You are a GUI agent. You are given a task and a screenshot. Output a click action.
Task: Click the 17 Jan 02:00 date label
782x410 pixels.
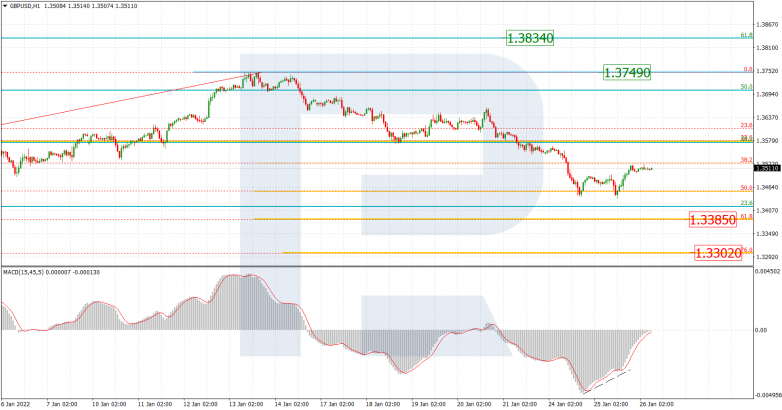(338, 404)
